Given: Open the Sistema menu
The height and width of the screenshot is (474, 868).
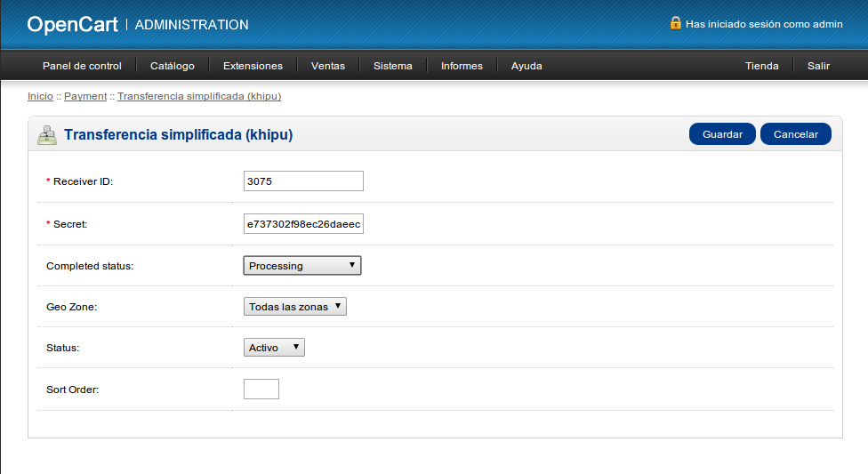Looking at the screenshot, I should click(x=392, y=66).
